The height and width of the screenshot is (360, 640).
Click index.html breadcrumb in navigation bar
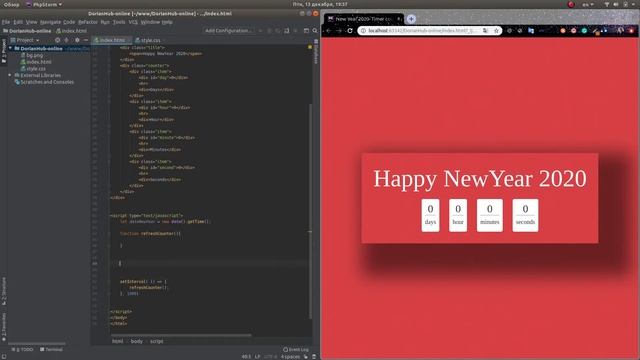[x=71, y=31]
